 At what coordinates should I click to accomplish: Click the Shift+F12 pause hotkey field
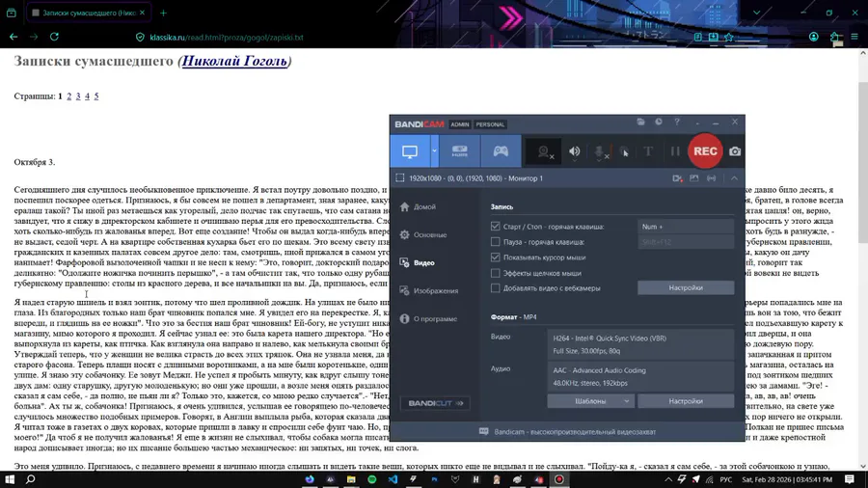(686, 242)
